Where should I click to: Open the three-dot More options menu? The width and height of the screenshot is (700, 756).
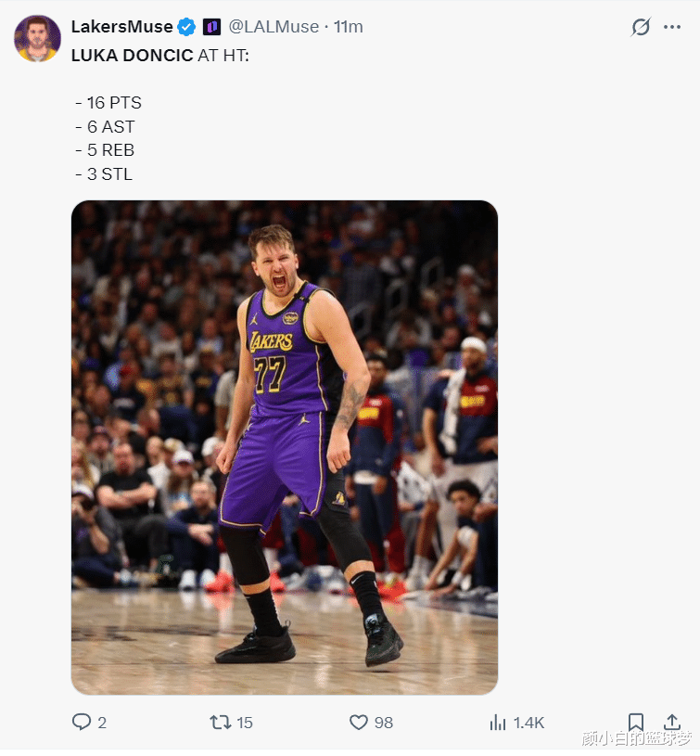[673, 27]
